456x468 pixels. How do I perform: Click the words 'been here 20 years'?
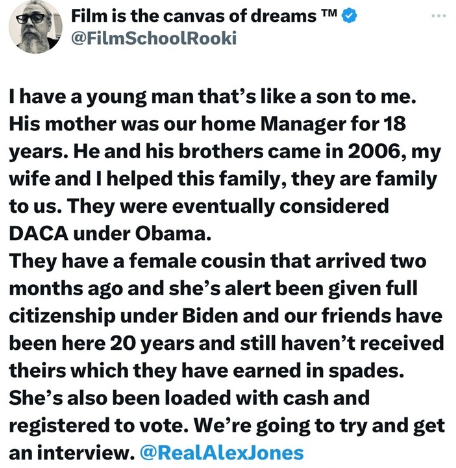click(x=101, y=343)
